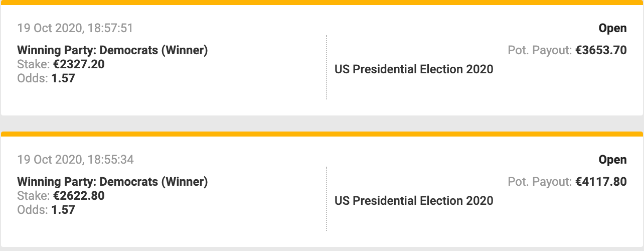The width and height of the screenshot is (644, 251).
Task: Click Odds 1.57 in first bet
Action: point(46,78)
